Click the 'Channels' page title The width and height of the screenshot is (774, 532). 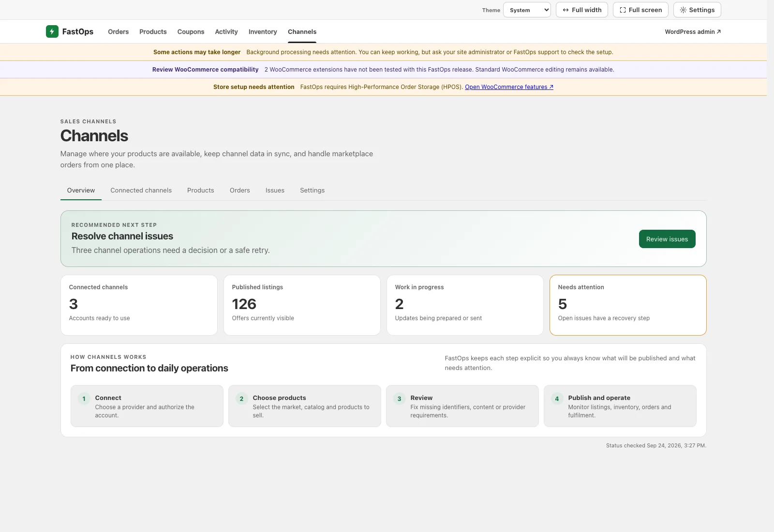(94, 136)
